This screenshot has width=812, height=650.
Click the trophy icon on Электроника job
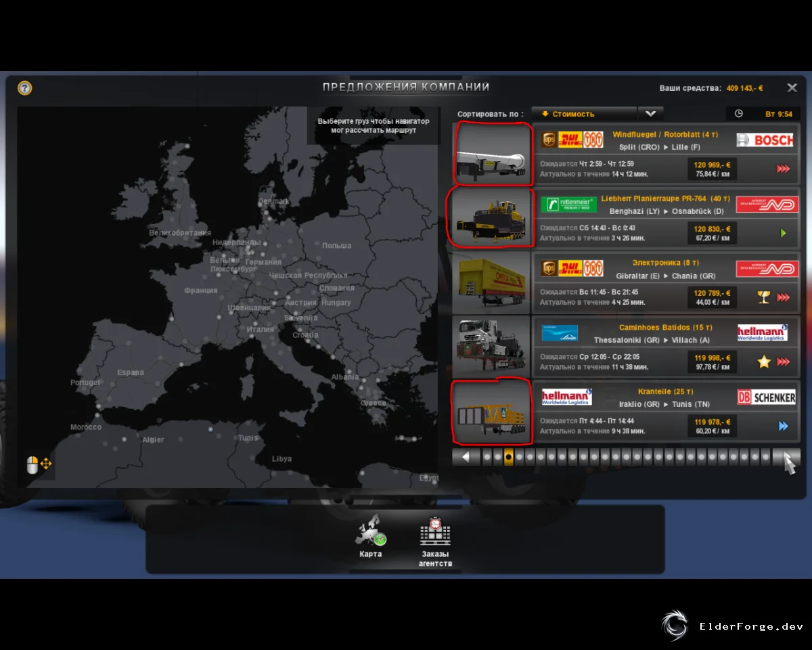coord(764,297)
